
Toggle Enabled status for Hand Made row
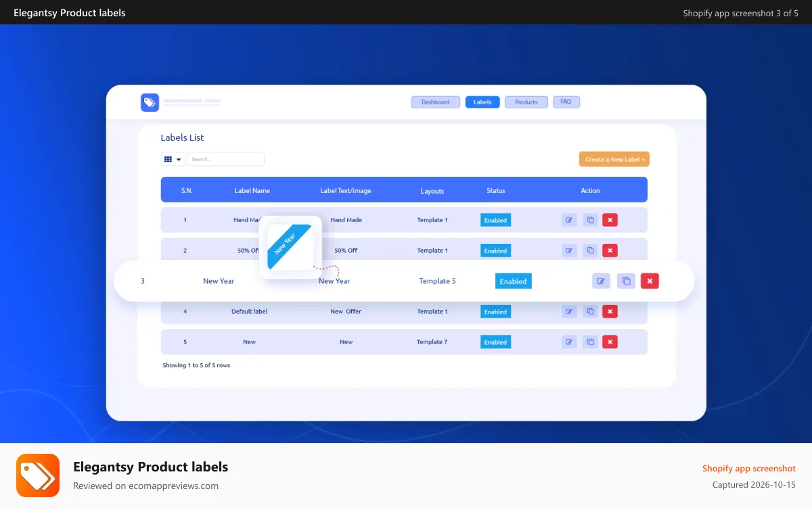(x=495, y=220)
